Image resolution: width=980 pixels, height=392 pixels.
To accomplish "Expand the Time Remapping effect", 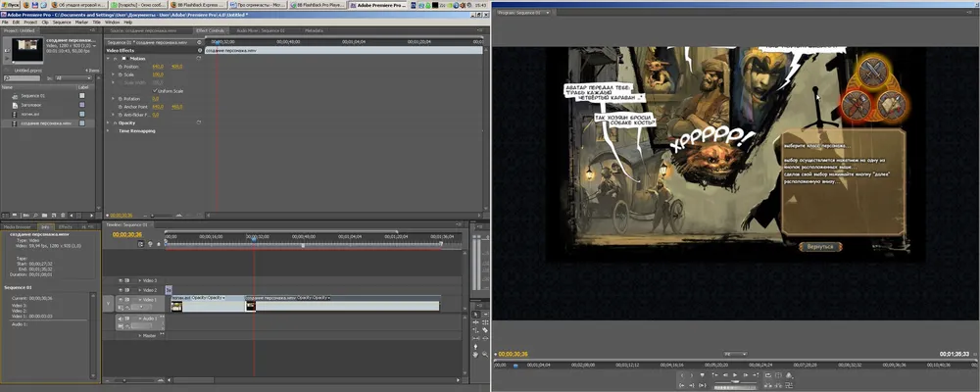I will [x=109, y=130].
